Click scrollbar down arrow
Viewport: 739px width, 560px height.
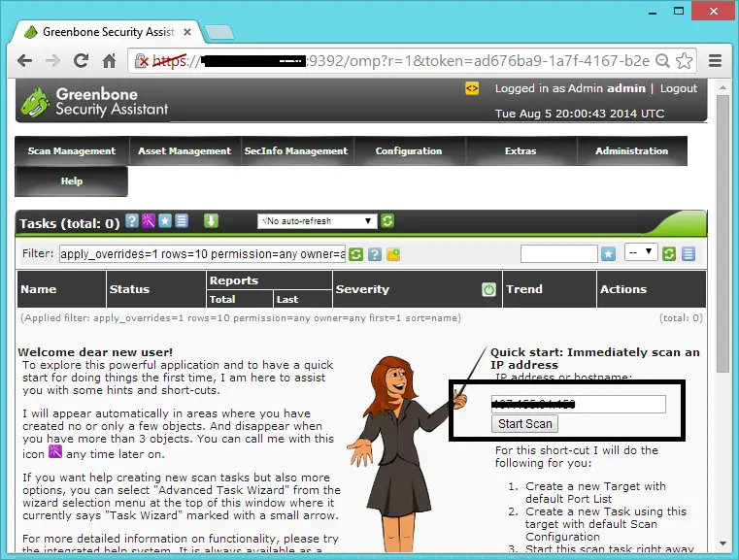point(722,544)
